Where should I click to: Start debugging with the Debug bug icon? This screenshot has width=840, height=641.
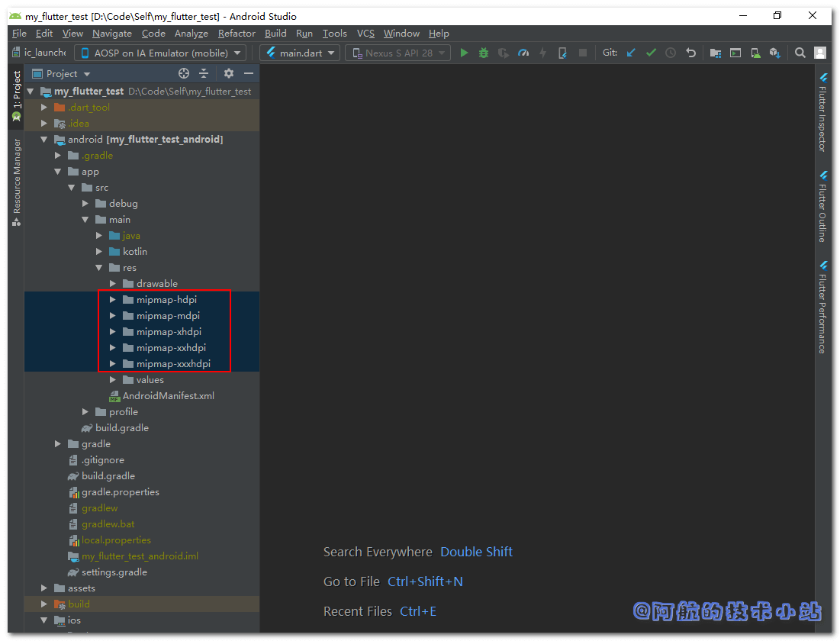(x=484, y=53)
